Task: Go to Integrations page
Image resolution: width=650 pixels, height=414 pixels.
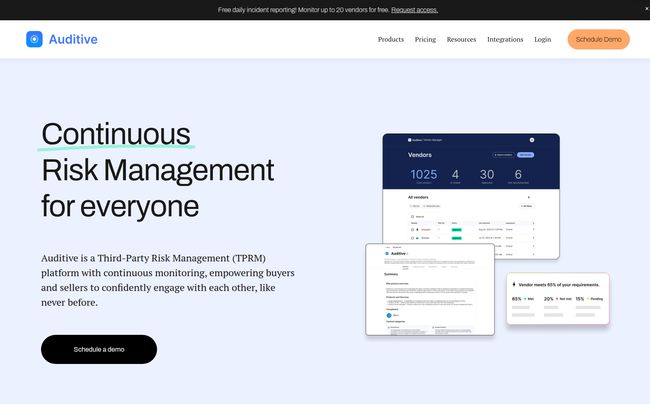Action: (505, 39)
